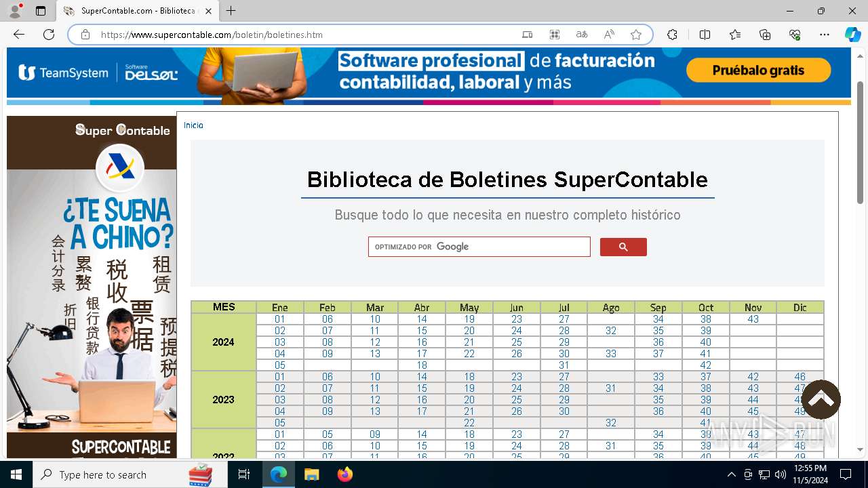Click the Pruébalo gratis banner button
This screenshot has width=868, height=488.
pyautogui.click(x=758, y=70)
